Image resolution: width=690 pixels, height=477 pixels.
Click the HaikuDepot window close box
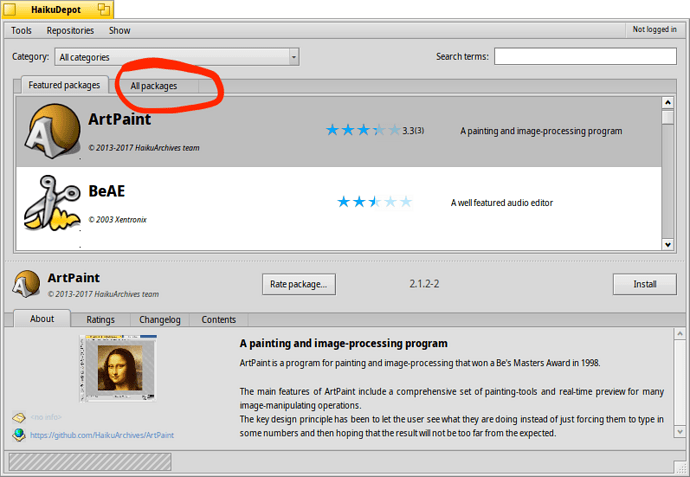[x=10, y=9]
